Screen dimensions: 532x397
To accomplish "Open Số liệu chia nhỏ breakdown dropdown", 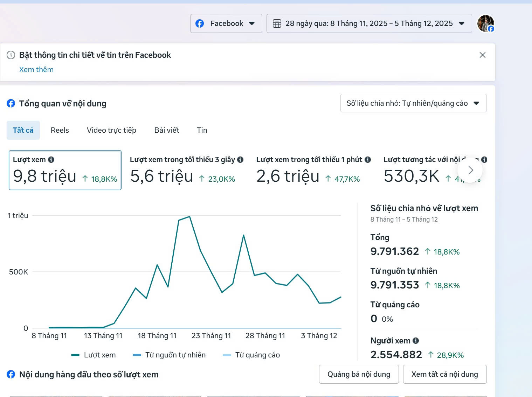I will click(413, 103).
